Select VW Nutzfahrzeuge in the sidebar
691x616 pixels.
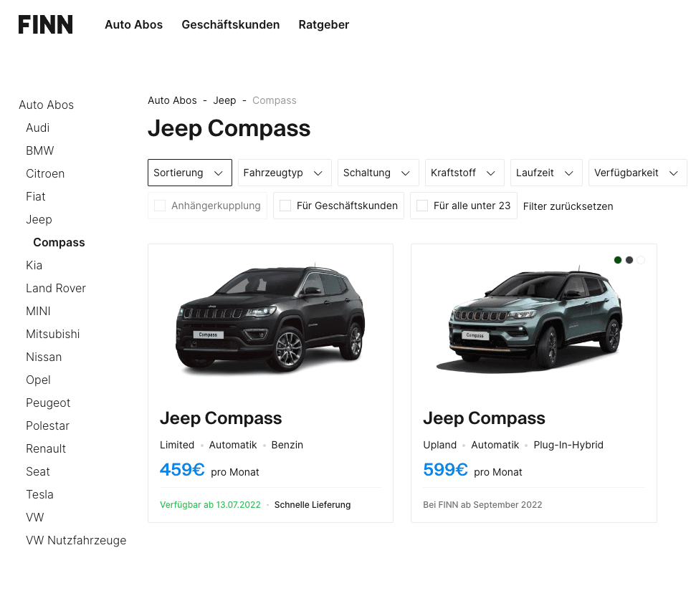(76, 540)
